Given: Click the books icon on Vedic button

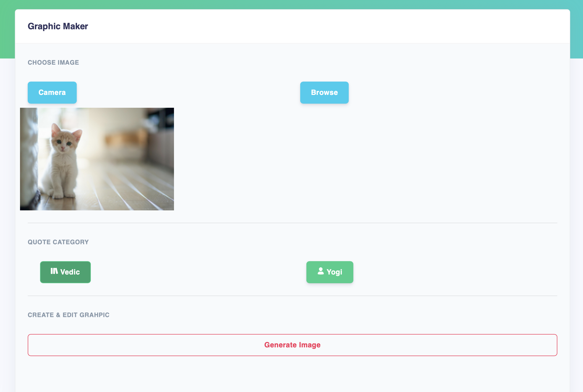Looking at the screenshot, I should [x=54, y=271].
